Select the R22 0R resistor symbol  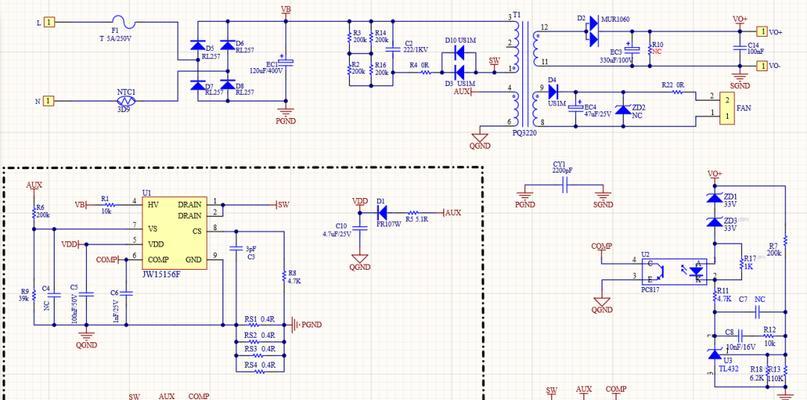[677, 92]
